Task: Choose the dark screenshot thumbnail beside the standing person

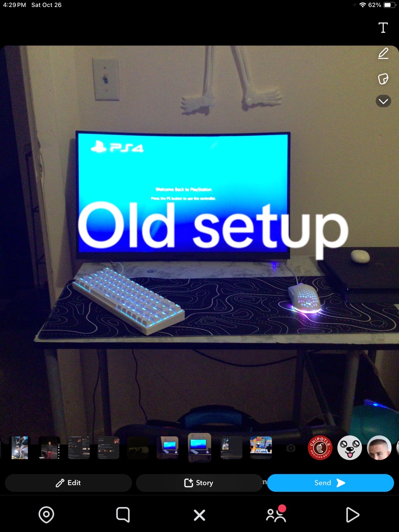Action: pos(79,447)
